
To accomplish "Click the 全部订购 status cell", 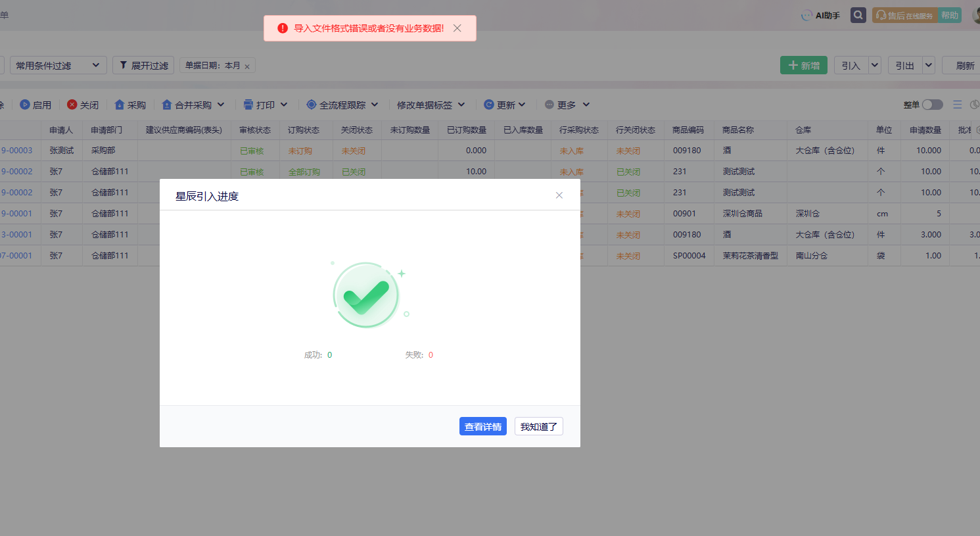I will click(304, 172).
